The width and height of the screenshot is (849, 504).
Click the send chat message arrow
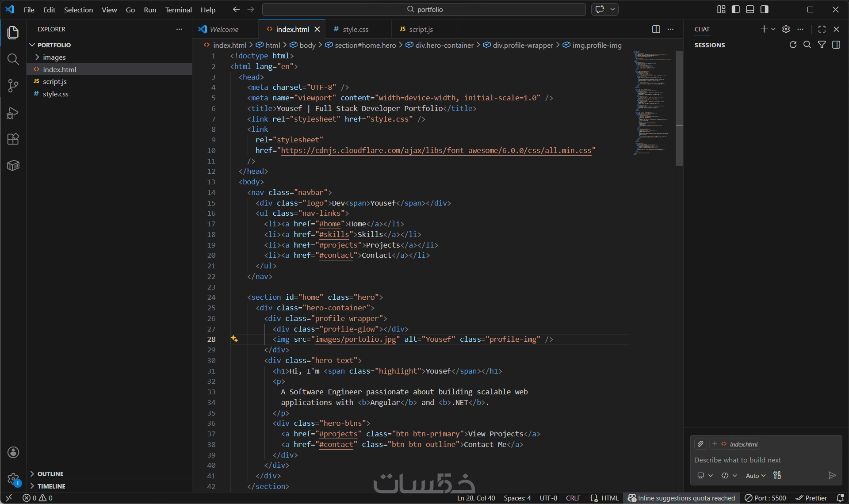tap(832, 475)
